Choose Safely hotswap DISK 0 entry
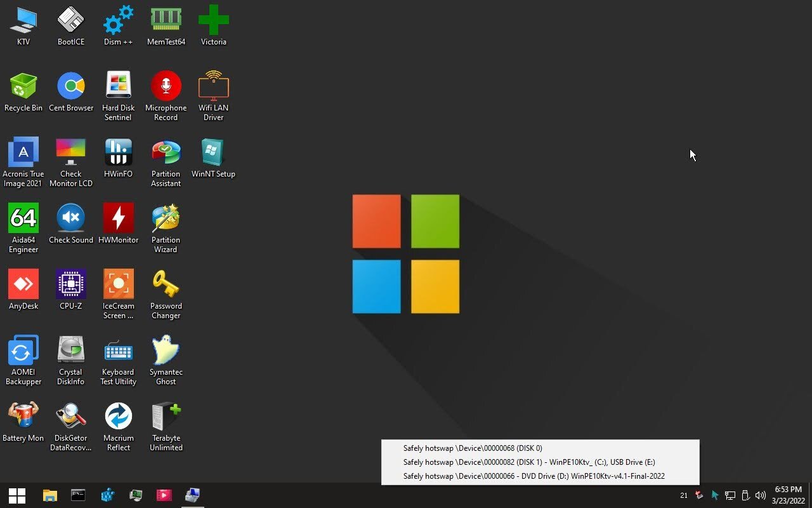Image resolution: width=812 pixels, height=508 pixels. pyautogui.click(x=540, y=448)
